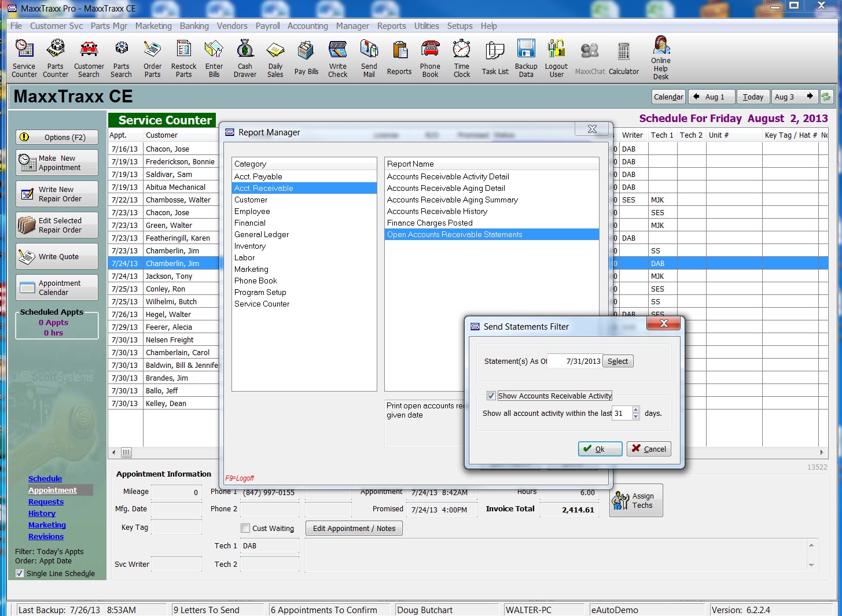Click the Write Check icon

pyautogui.click(x=338, y=58)
